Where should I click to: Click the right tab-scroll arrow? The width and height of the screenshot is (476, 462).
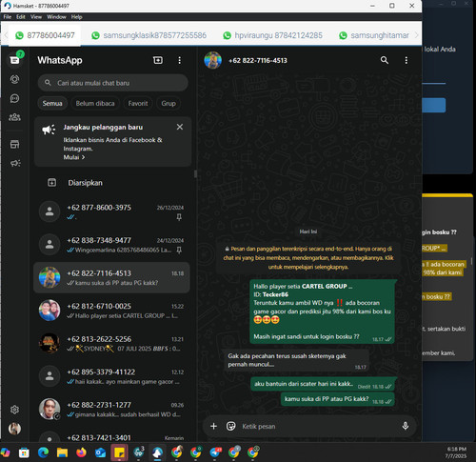[417, 35]
